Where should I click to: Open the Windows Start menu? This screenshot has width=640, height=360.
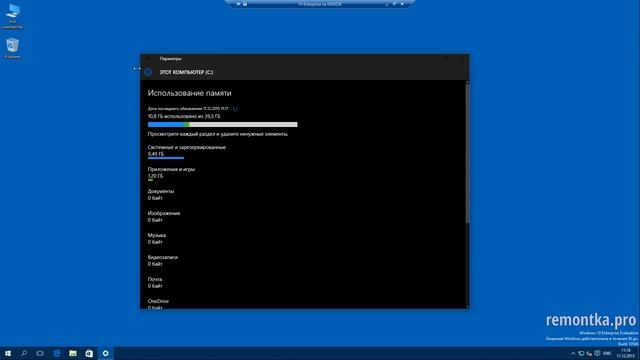coord(8,353)
